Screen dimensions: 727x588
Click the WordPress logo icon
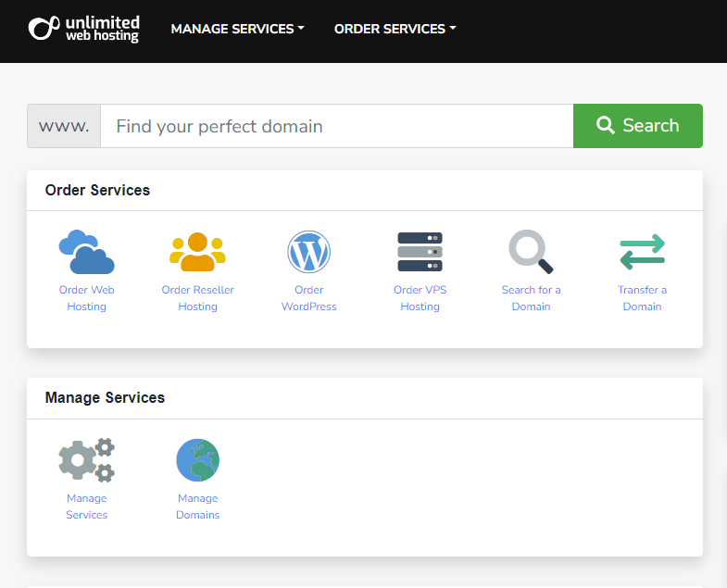coord(308,252)
